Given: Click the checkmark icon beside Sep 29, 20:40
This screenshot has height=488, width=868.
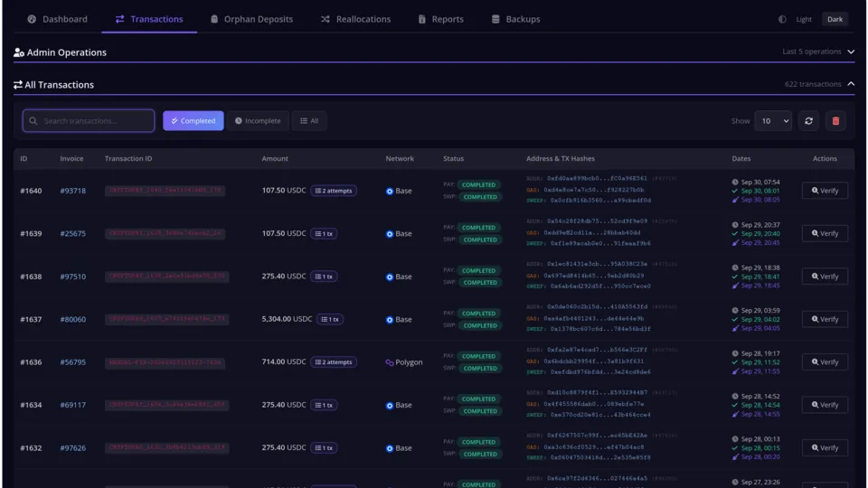Looking at the screenshot, I should click(735, 233).
